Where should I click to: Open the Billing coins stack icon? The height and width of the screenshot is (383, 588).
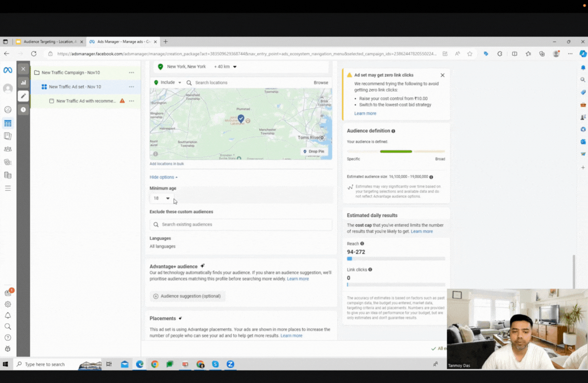click(8, 175)
